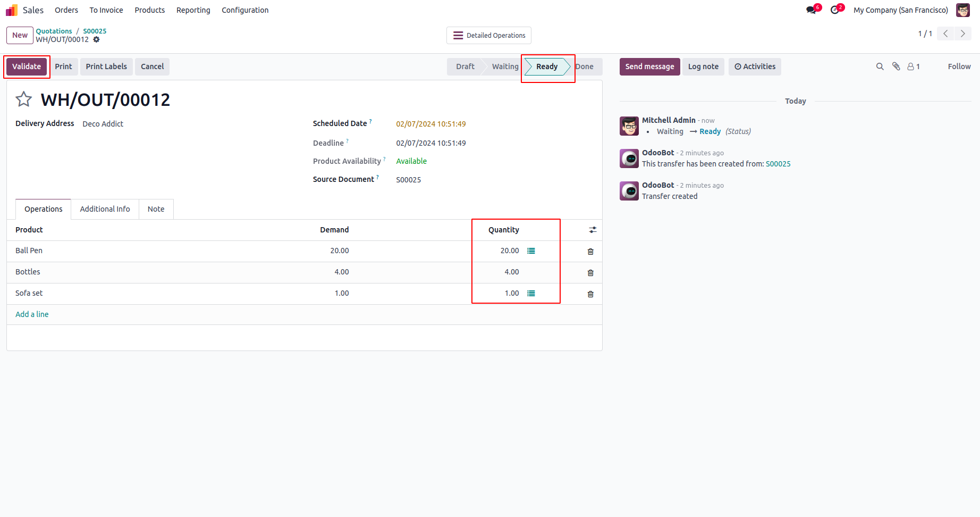Select the Draft status stage

tap(465, 66)
